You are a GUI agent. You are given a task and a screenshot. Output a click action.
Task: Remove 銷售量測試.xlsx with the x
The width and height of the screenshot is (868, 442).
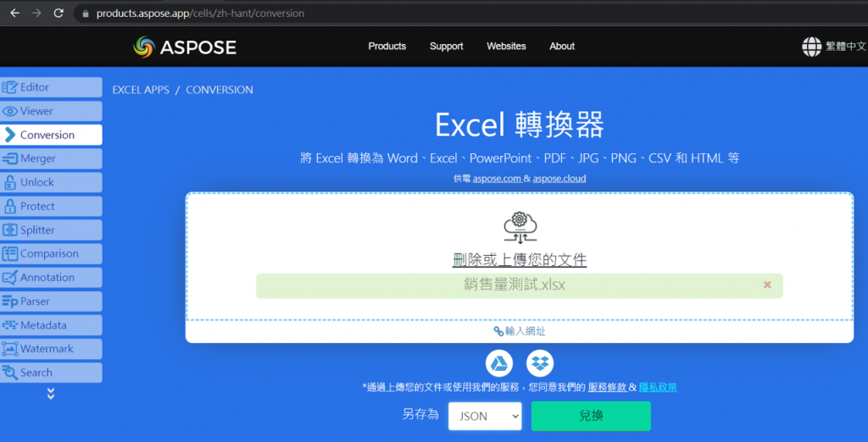(767, 285)
